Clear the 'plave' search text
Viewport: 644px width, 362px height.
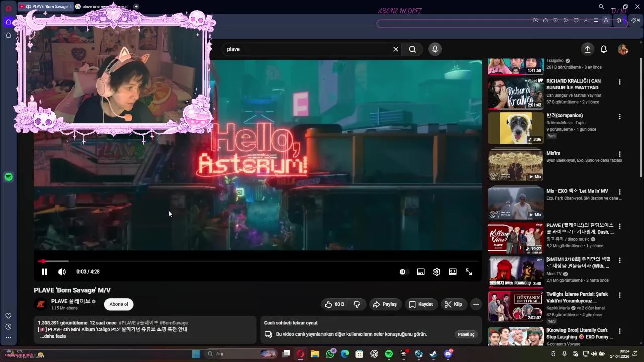[396, 49]
